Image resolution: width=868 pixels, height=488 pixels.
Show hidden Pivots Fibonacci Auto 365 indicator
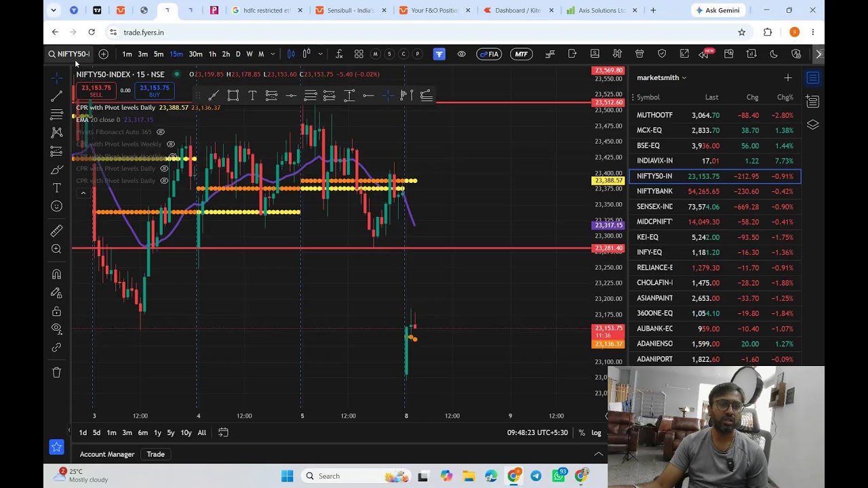(x=161, y=132)
